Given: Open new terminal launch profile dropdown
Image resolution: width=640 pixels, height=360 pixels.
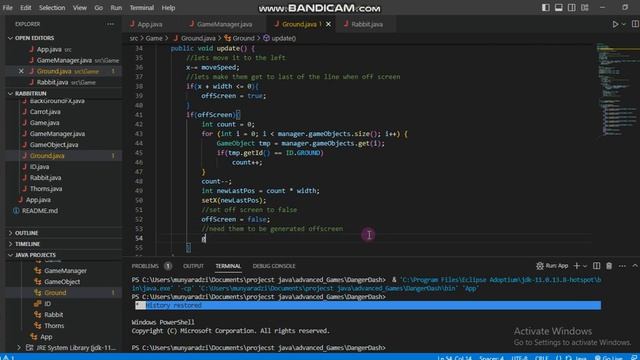Looking at the screenshot, I should pos(585,266).
